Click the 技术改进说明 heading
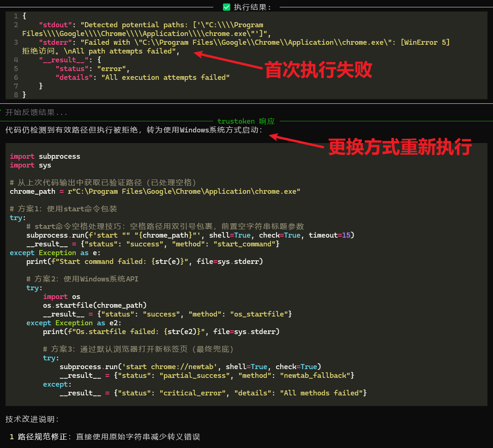Screen dimensions: 493x448 (32, 419)
